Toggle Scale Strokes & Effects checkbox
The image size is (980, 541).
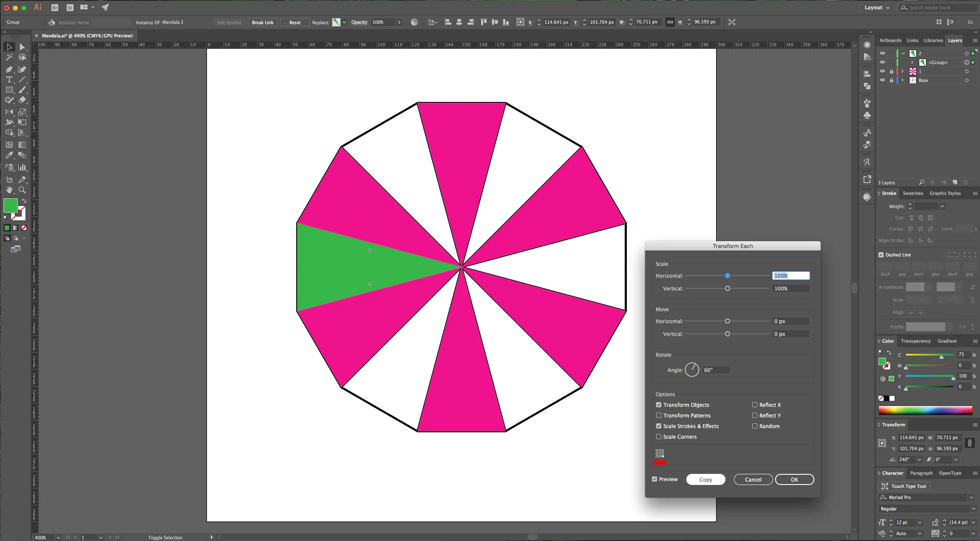pos(659,426)
